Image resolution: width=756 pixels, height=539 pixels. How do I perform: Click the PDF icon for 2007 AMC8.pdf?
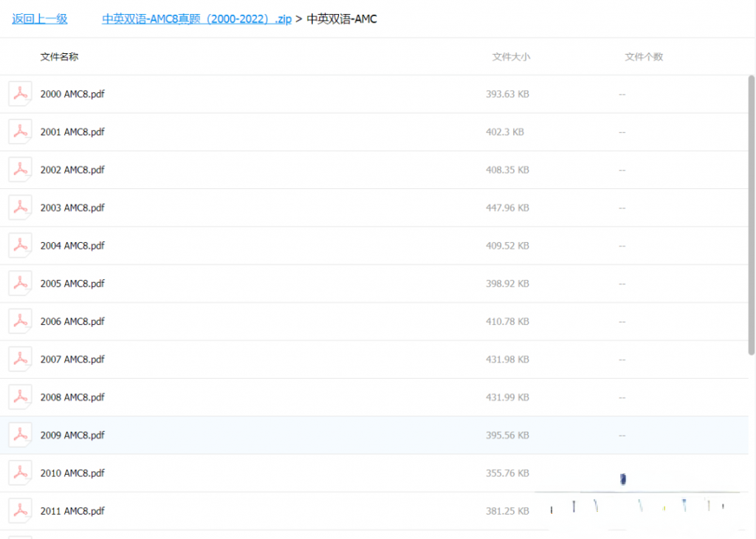point(20,359)
